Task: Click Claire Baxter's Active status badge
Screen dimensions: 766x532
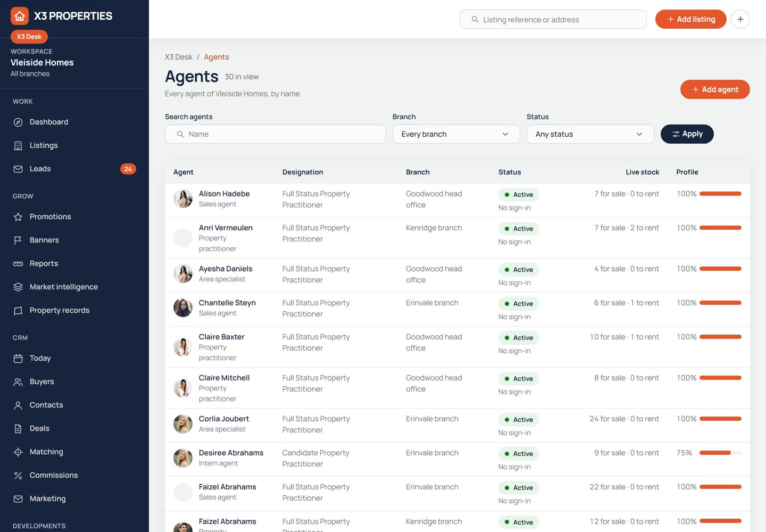Action: coord(519,338)
